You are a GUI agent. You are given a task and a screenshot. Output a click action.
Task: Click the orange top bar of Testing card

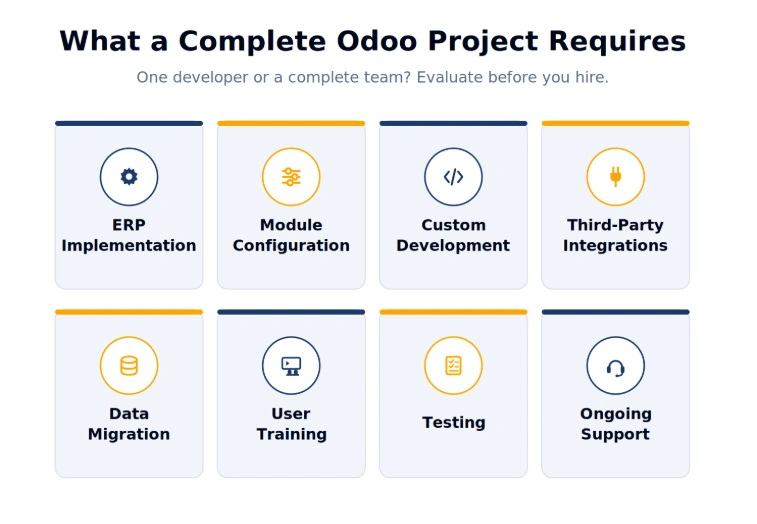click(453, 312)
